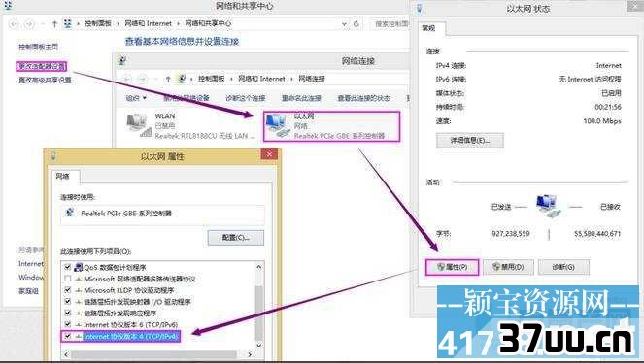Toggle 链路层拓扑发现映射器 I/O 驱动程序 checkbox
The height and width of the screenshot is (363, 644).
click(68, 302)
